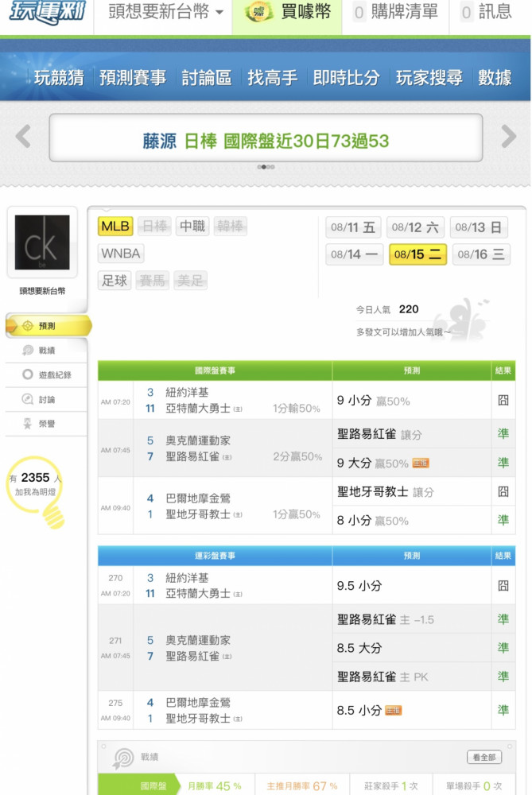This screenshot has height=795, width=532.
Task: Click the banner carousel page dots
Action: [x=266, y=167]
